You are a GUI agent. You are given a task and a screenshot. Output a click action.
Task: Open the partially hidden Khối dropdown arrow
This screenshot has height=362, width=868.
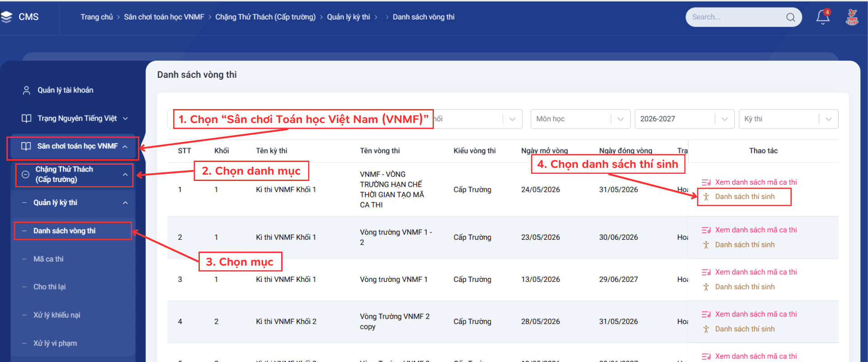pyautogui.click(x=512, y=119)
